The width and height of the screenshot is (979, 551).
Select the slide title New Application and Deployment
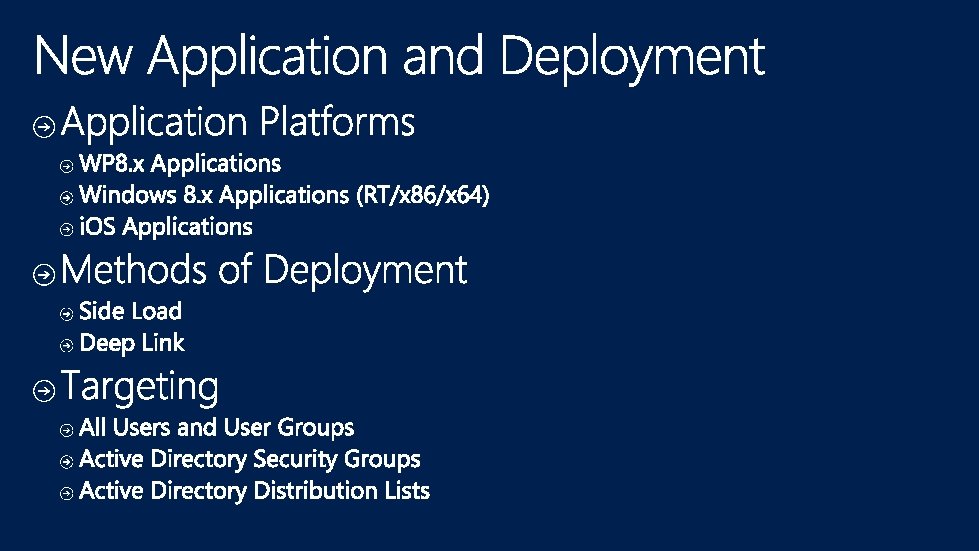400,58
